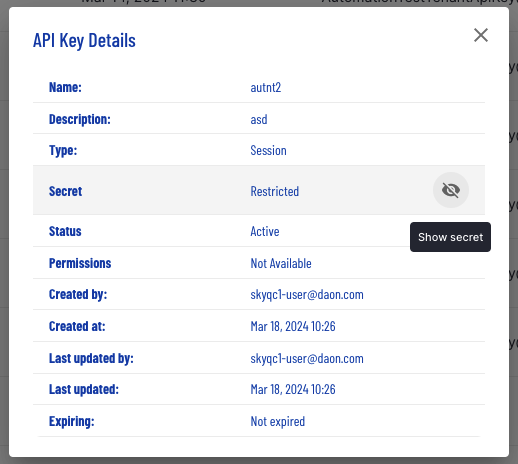Close the API Key Details dialog
518x464 pixels.
[481, 35]
